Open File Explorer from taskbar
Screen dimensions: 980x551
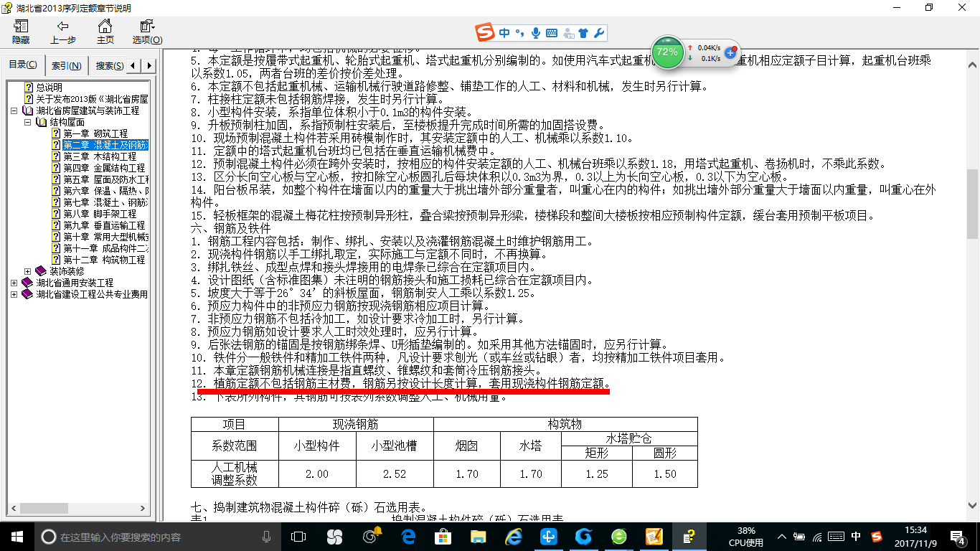coord(478,537)
